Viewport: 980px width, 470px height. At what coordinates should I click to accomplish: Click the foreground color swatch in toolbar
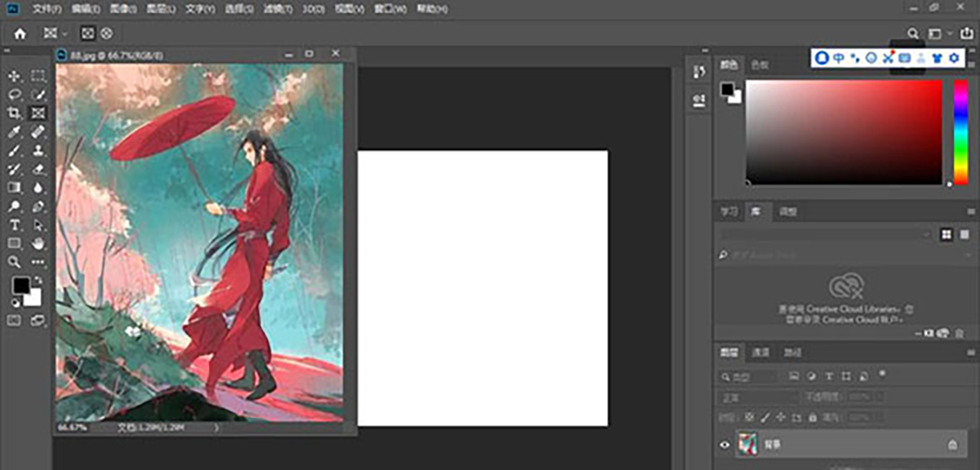(x=21, y=286)
